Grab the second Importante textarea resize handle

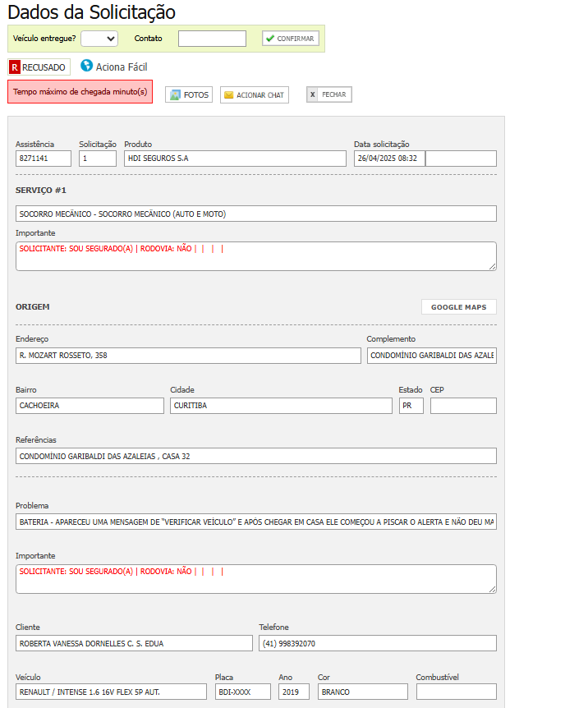click(492, 589)
